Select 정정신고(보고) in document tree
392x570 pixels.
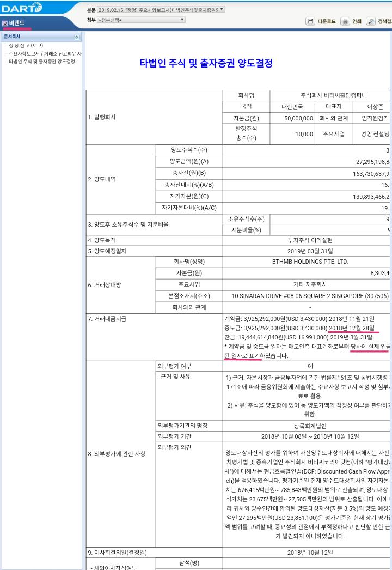26,45
